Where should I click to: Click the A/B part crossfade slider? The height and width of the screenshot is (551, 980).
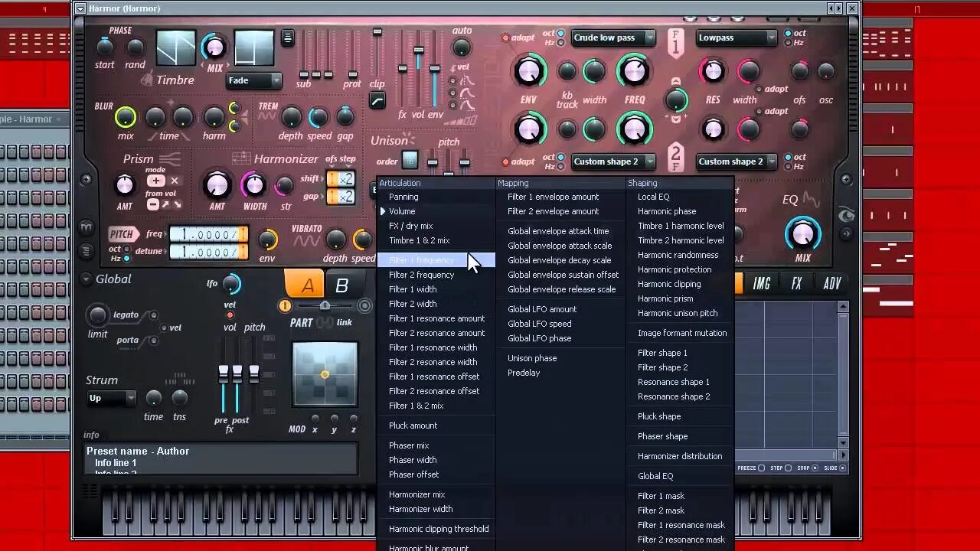tap(325, 306)
